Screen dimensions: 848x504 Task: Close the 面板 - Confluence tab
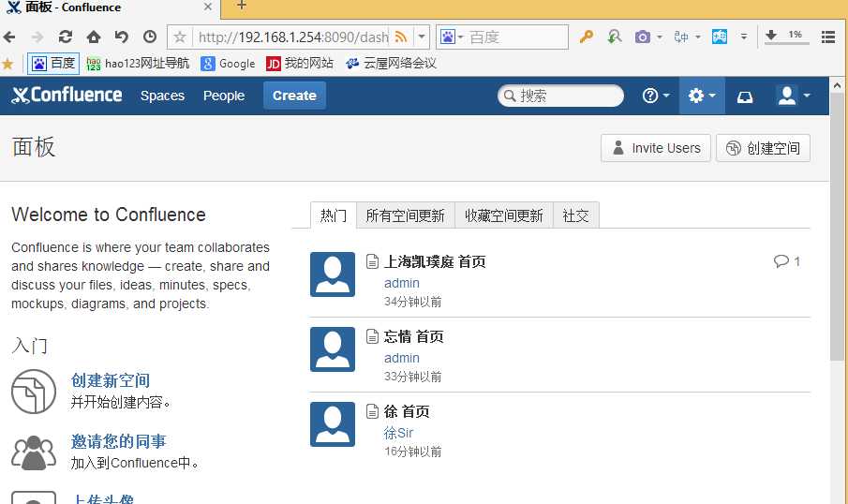click(208, 7)
